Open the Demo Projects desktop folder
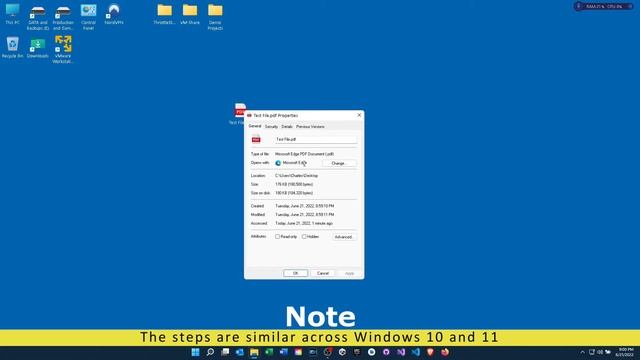640x360 pixels. coord(215,16)
